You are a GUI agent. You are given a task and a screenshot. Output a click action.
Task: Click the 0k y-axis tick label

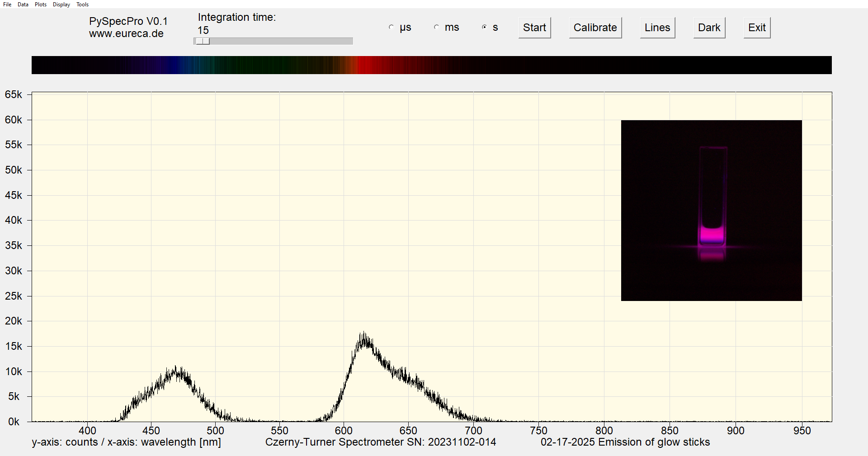point(14,422)
